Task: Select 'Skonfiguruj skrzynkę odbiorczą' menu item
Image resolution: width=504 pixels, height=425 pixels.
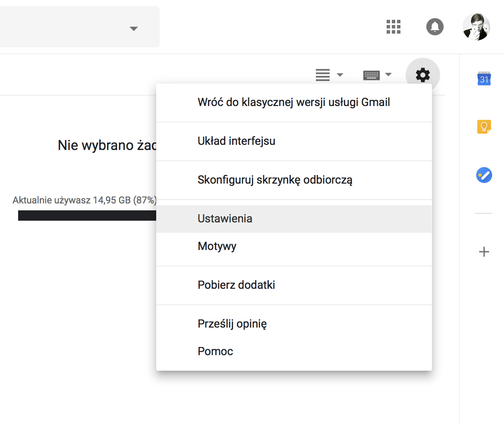Action: tap(294, 180)
